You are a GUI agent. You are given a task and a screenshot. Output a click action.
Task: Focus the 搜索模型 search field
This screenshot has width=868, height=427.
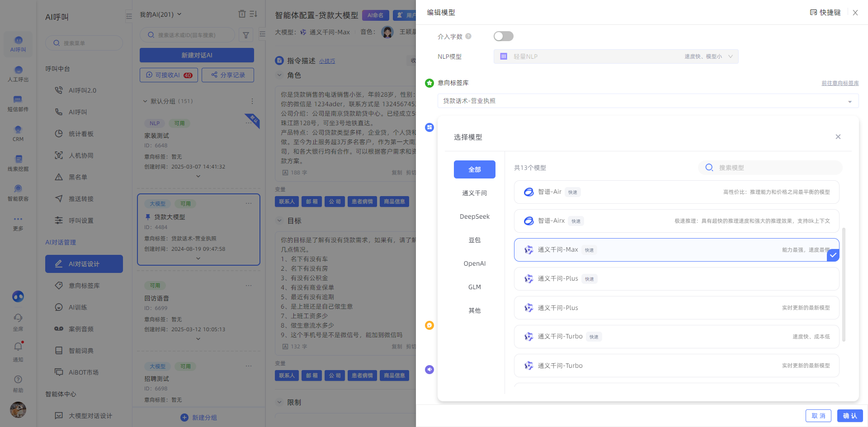click(770, 168)
